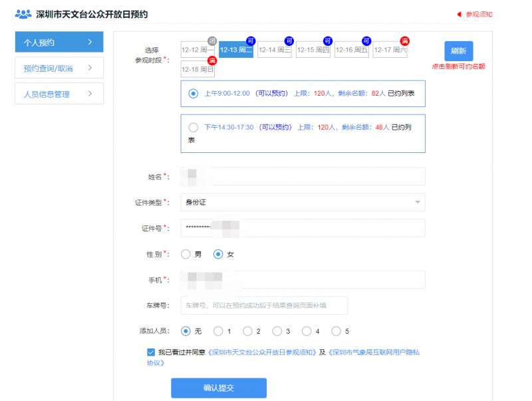
Task: Open the 证件类型 dropdown
Action: click(x=303, y=202)
